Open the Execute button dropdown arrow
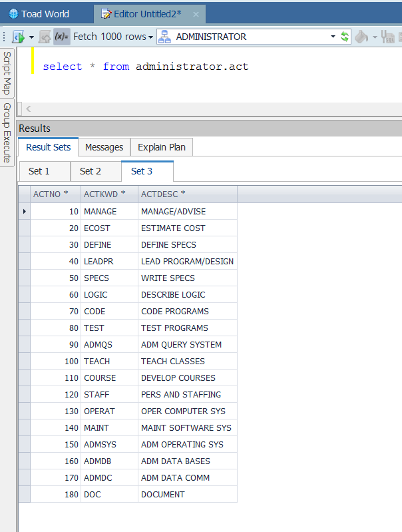The image size is (402, 532). (x=31, y=37)
